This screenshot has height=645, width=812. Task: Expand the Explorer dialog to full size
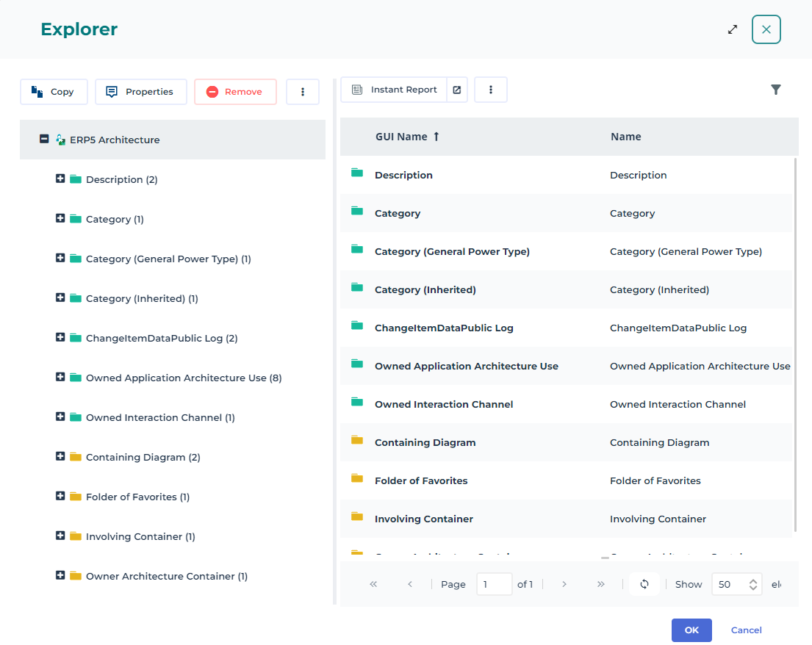click(732, 29)
